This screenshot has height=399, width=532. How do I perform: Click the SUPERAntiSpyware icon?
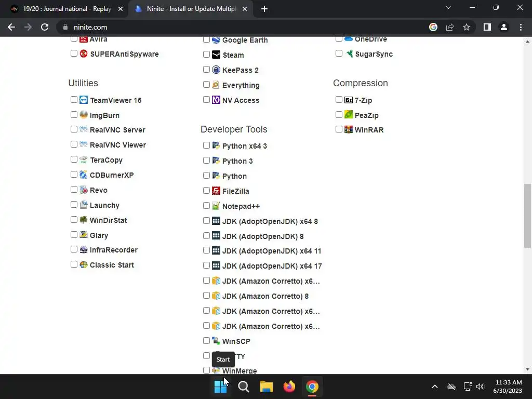click(x=84, y=54)
